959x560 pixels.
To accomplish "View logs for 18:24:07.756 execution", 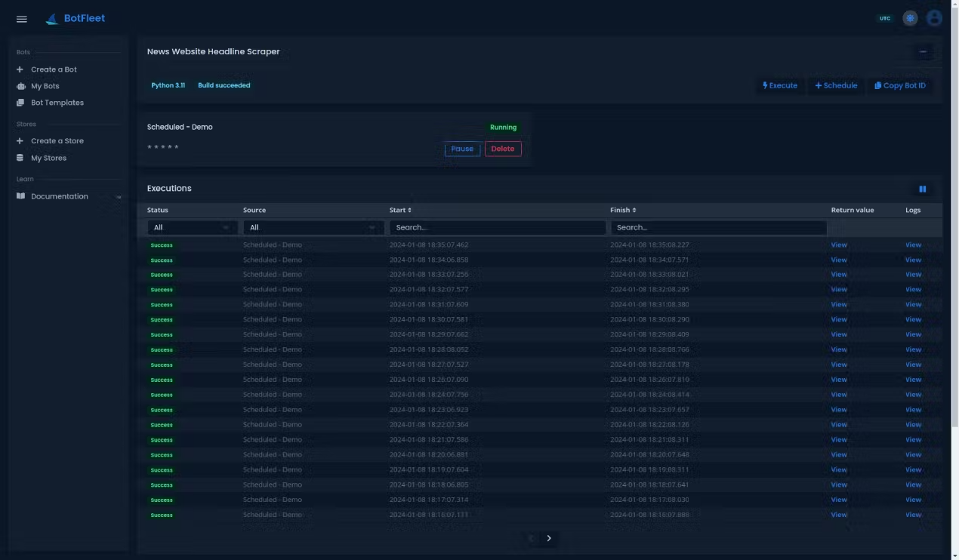I will pyautogui.click(x=913, y=395).
